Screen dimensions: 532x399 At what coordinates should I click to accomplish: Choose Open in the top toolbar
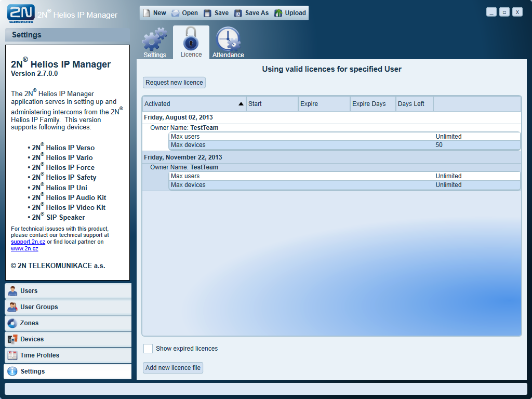pyautogui.click(x=190, y=13)
